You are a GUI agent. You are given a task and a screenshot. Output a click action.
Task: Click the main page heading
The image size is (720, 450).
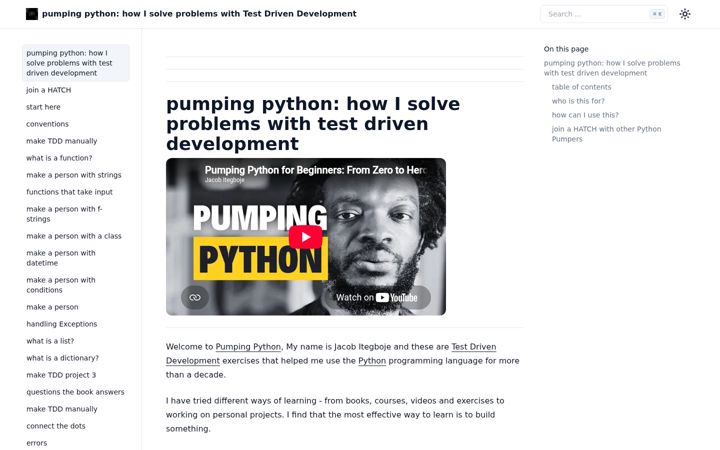click(x=313, y=124)
